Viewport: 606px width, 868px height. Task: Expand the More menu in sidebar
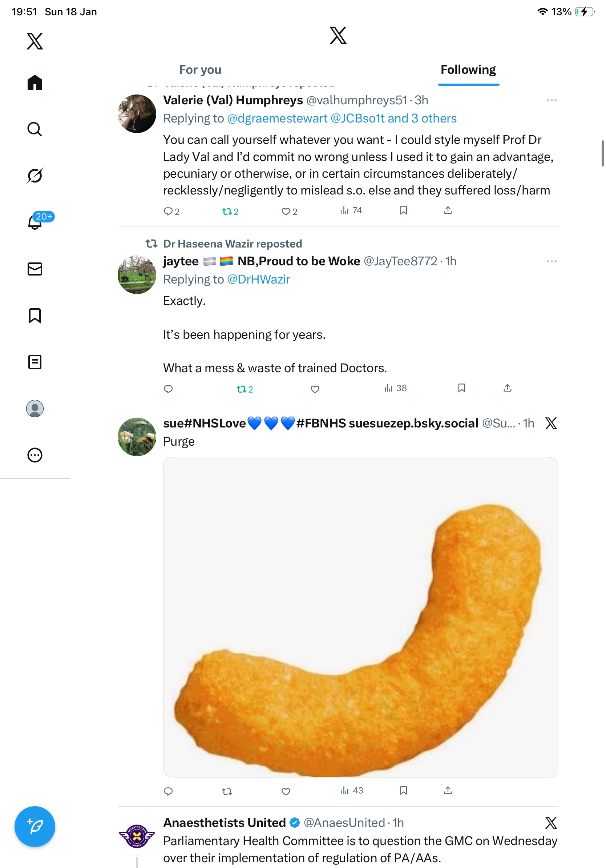35,455
